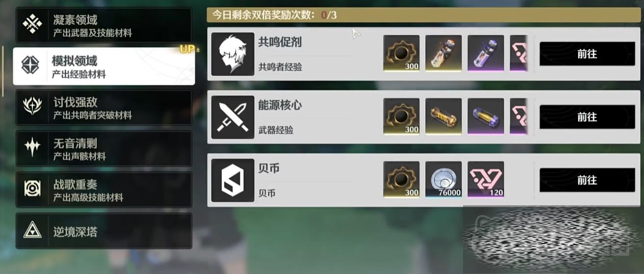Viewport: 644px width, 274px height.
Task: Click 前往 button for 能源核心
Action: coord(587,117)
